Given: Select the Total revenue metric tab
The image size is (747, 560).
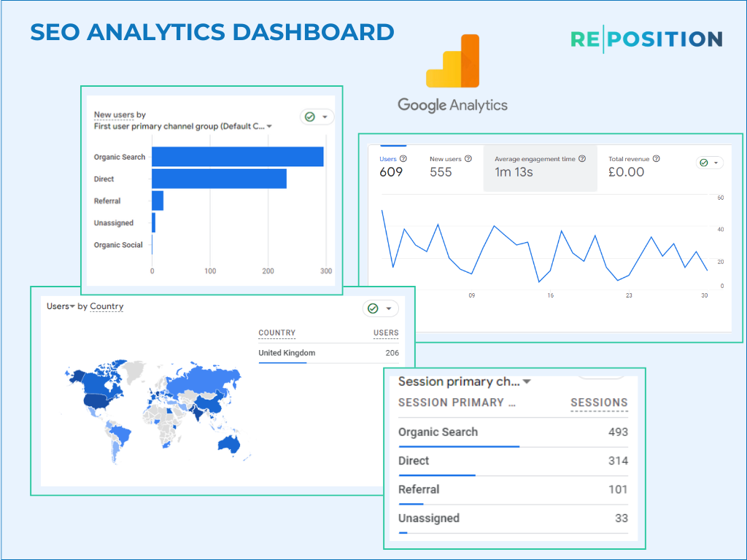Looking at the screenshot, I should coord(634,166).
